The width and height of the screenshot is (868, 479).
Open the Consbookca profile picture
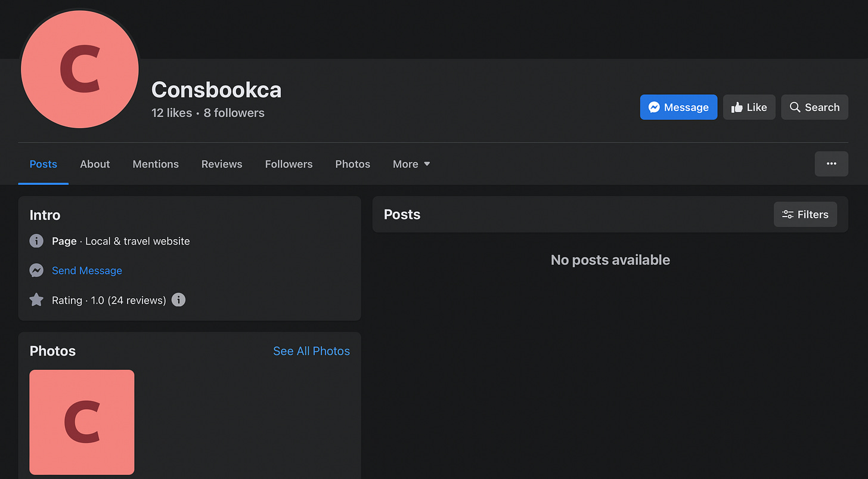[80, 69]
